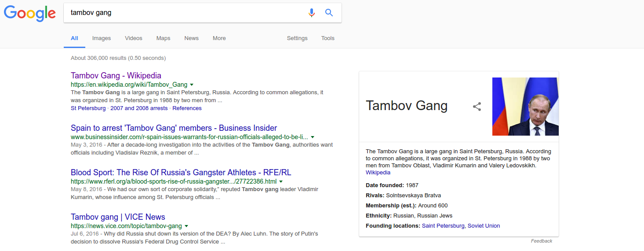The width and height of the screenshot is (644, 251).
Task: Click the Tambov Gang panel heading
Action: coord(407,106)
